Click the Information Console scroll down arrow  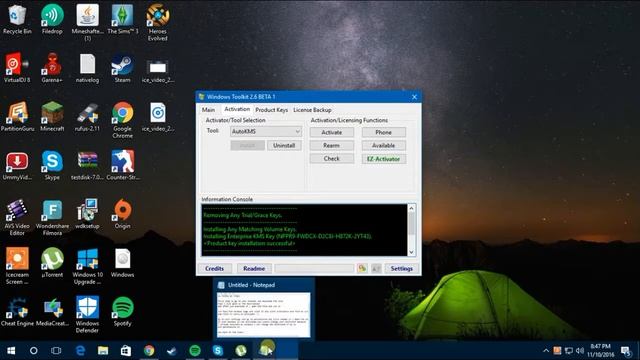[x=411, y=252]
